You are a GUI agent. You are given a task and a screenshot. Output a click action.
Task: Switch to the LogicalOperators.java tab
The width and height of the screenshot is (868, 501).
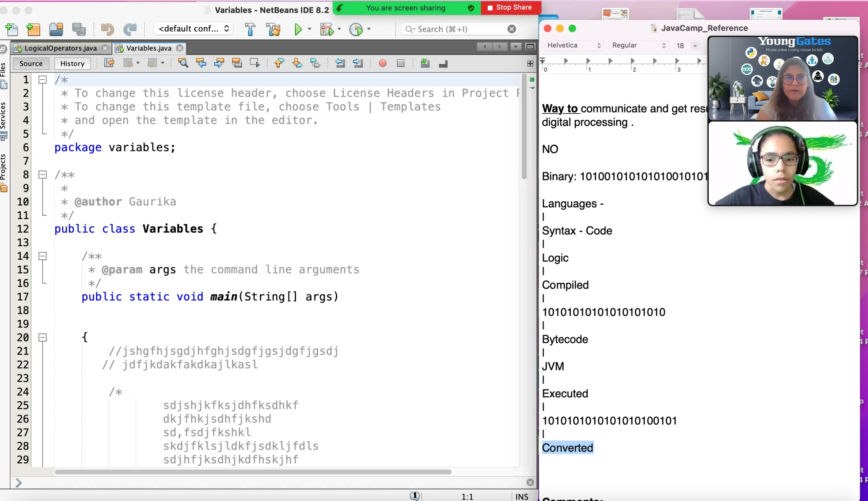[x=60, y=48]
